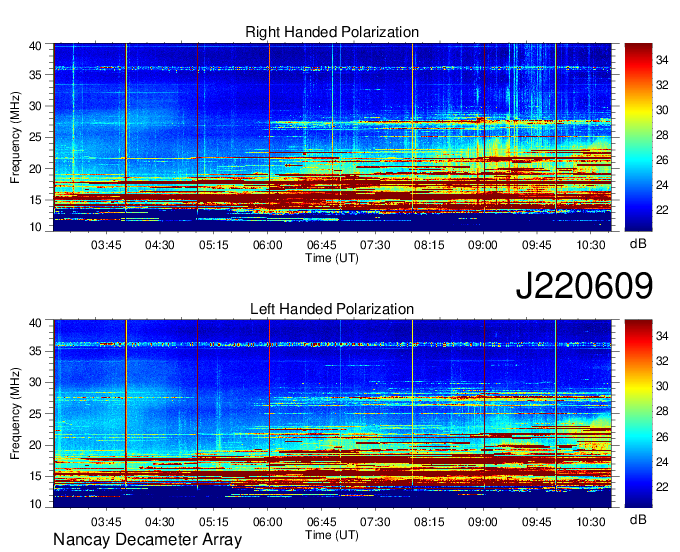Image resolution: width=680 pixels, height=552 pixels.
Task: Click the 24 dB tick on lower colorbar
Action: (x=662, y=462)
